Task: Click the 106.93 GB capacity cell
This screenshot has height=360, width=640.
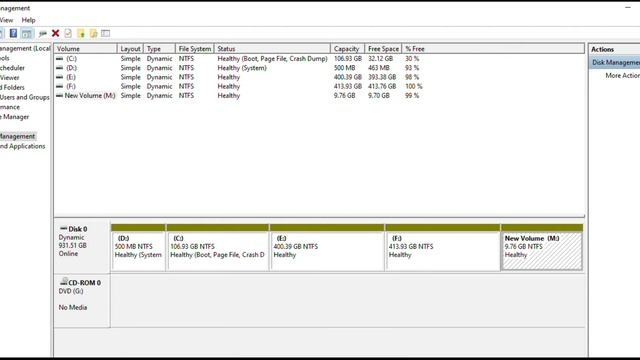Action: [x=348, y=59]
